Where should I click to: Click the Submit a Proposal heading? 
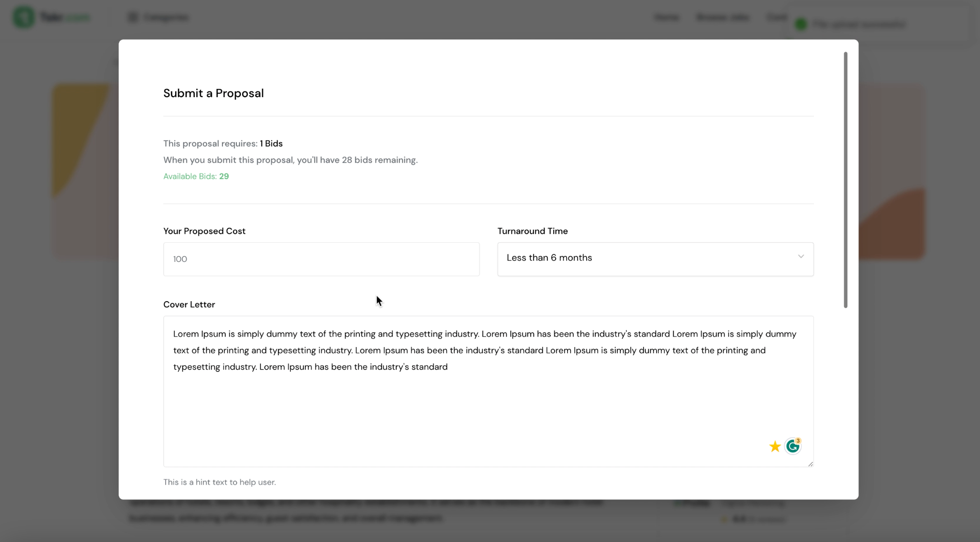(213, 93)
